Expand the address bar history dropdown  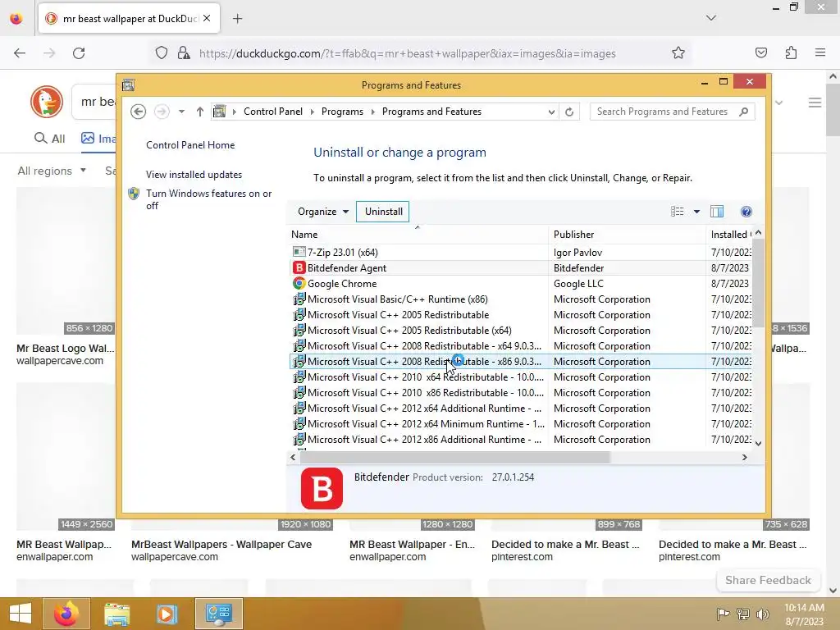[x=551, y=112]
